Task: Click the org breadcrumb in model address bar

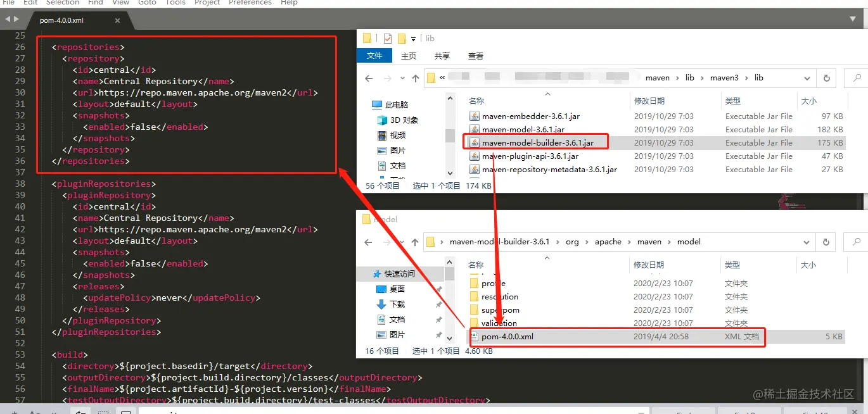Action: [x=572, y=242]
